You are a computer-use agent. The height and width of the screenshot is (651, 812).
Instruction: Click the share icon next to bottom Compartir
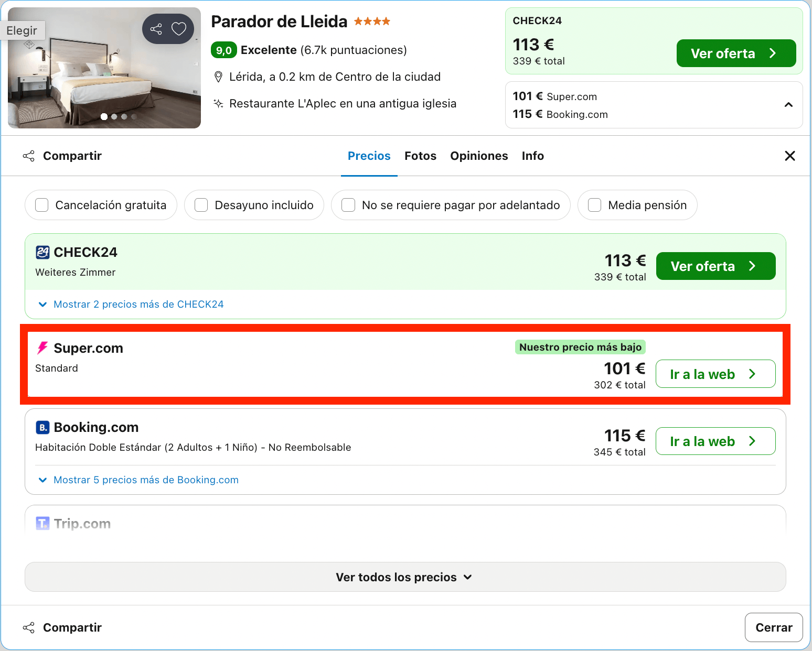point(29,627)
